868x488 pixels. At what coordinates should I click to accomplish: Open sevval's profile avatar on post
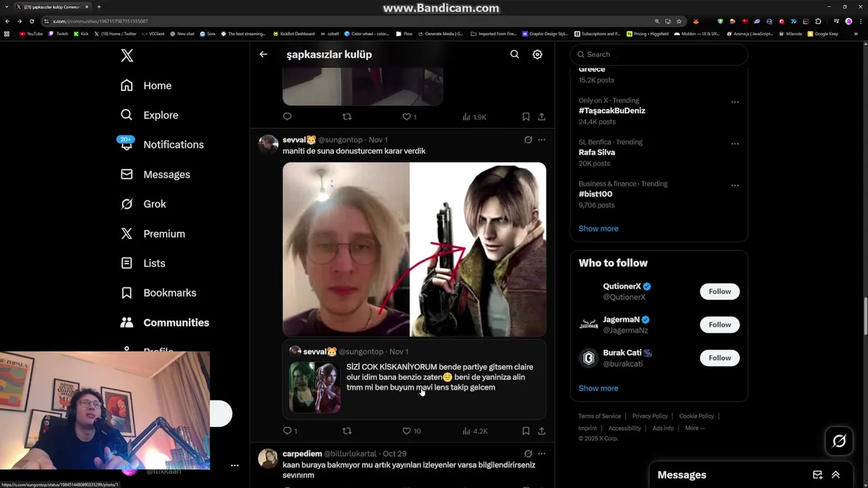click(x=269, y=144)
